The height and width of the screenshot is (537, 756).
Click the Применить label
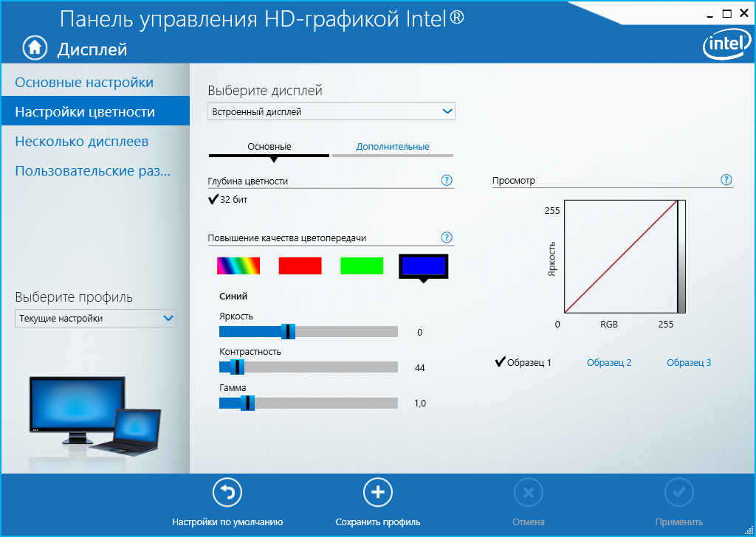[679, 522]
